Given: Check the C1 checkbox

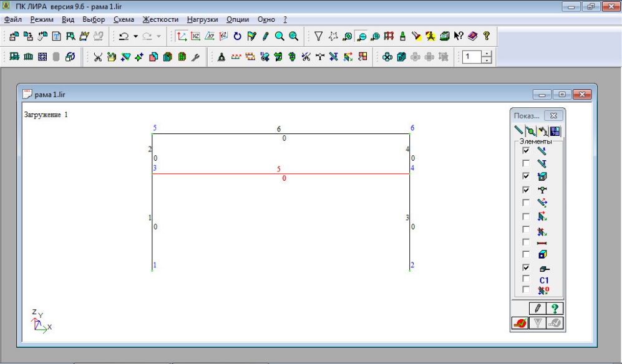Looking at the screenshot, I should [526, 279].
